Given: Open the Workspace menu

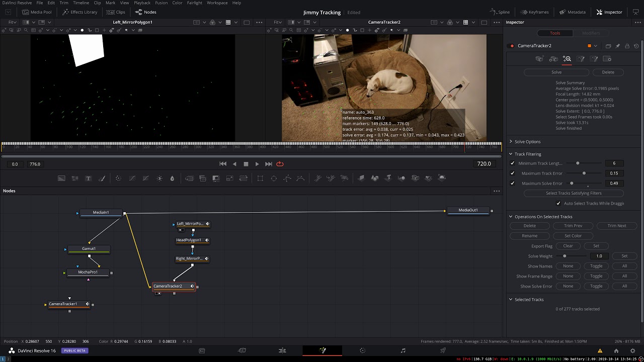Looking at the screenshot, I should [217, 3].
